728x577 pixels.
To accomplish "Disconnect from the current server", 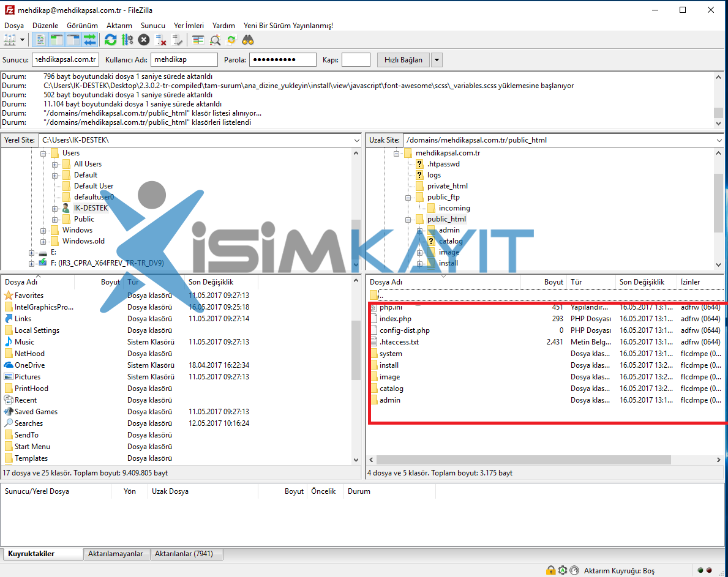I will 160,40.
